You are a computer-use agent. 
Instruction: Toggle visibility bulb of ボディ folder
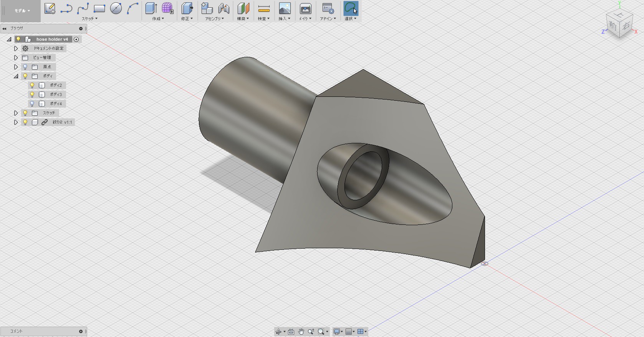(25, 76)
